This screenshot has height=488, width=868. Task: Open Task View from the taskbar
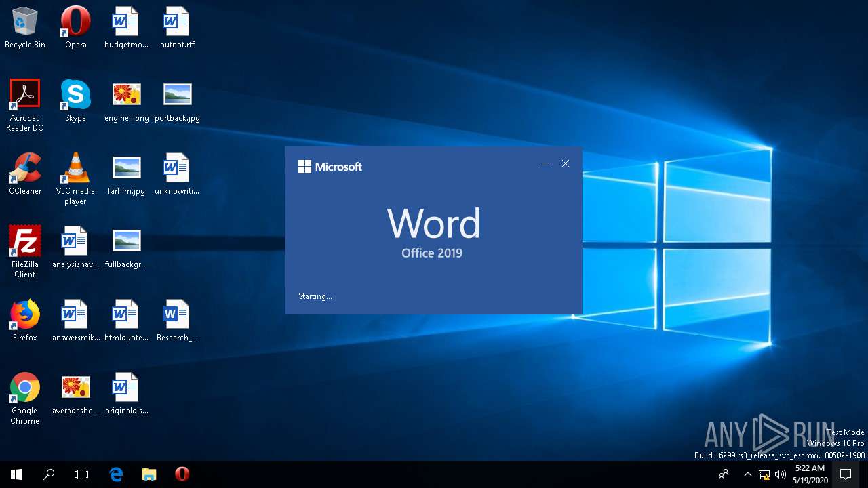(81, 474)
